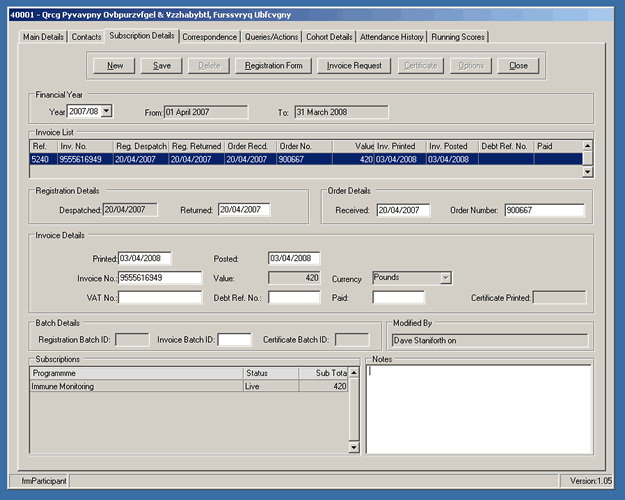Click the invoice Printed date field

tap(145, 258)
